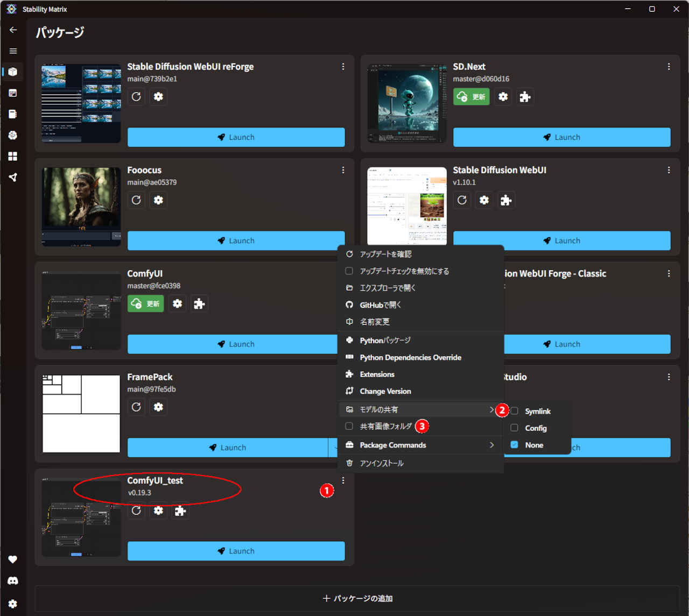Check for updates on ComfyUI_test package
689x616 pixels.
pyautogui.click(x=136, y=510)
